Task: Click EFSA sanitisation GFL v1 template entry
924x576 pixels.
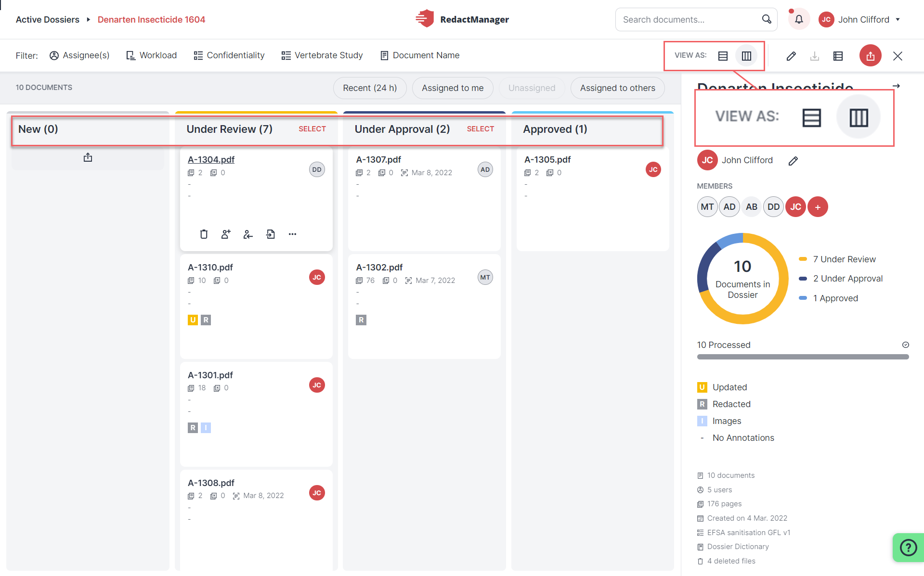Action: click(x=744, y=533)
